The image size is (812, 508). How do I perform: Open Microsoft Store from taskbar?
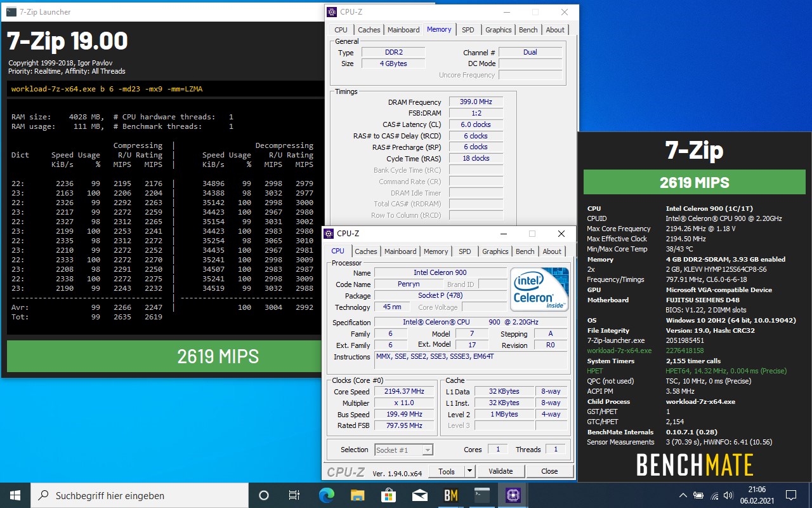point(388,495)
